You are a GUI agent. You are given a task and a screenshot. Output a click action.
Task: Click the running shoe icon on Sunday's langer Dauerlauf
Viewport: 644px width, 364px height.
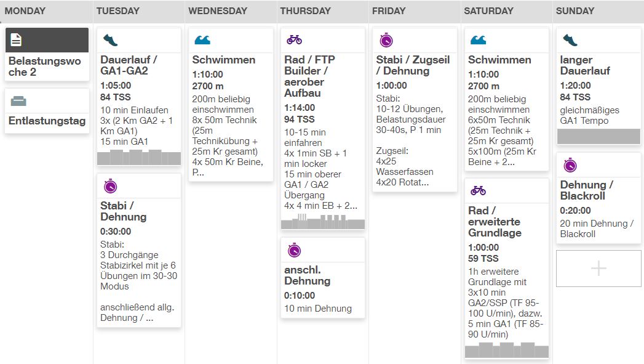(570, 38)
